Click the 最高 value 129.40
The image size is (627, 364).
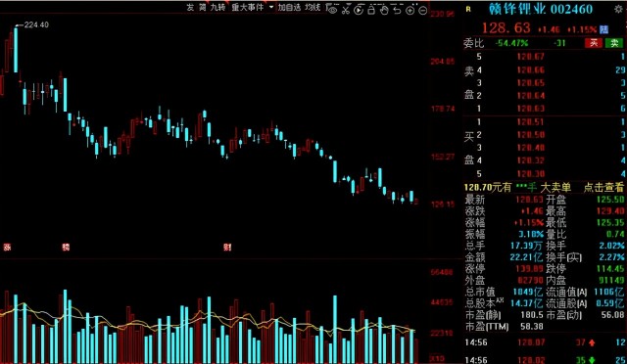[x=610, y=211]
